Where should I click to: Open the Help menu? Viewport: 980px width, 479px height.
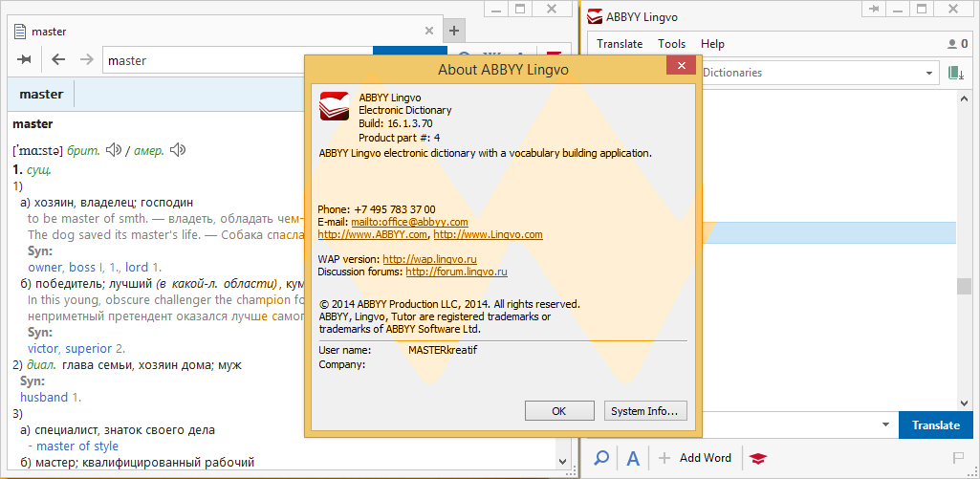pos(712,44)
